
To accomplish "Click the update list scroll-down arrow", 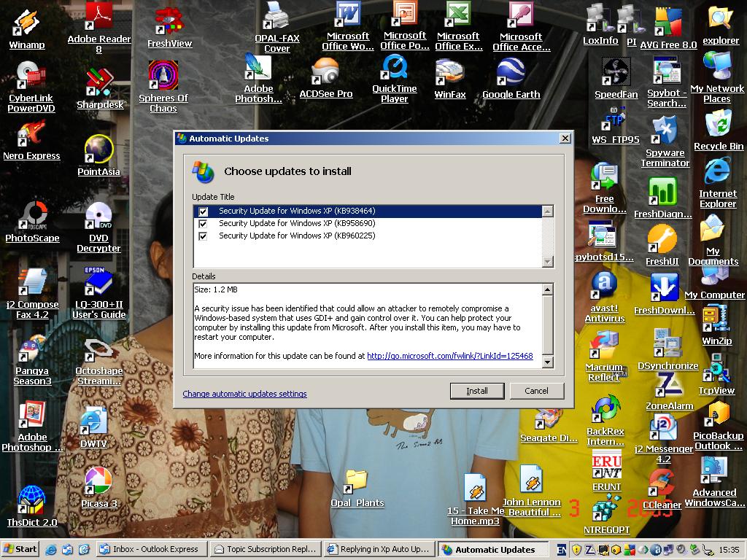I will coord(548,262).
